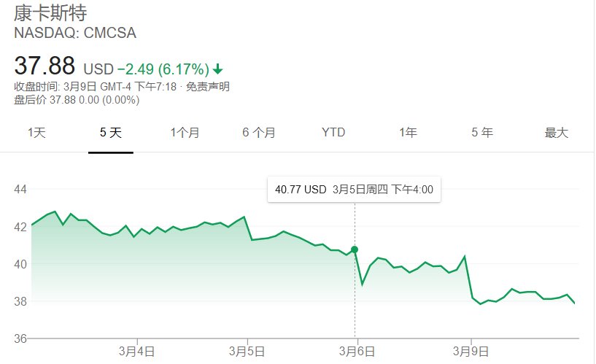The image size is (596, 364).
Task: View the 5 年 price history tab
Action: (482, 133)
